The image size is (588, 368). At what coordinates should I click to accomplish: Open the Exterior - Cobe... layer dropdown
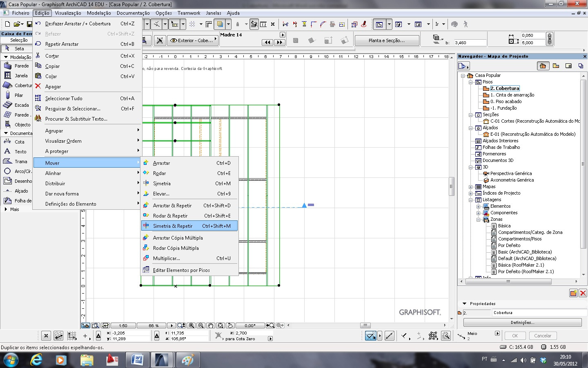tap(193, 40)
